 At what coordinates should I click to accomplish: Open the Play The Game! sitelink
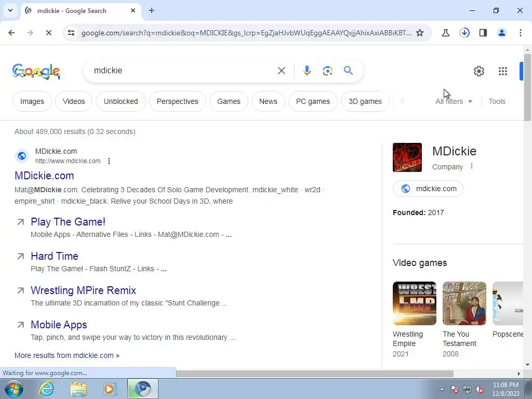click(x=68, y=221)
